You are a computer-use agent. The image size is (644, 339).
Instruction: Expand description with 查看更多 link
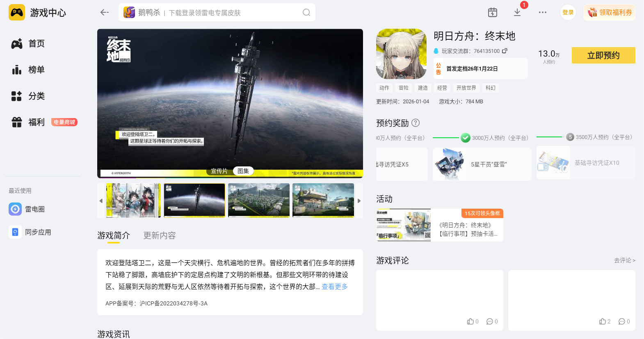pyautogui.click(x=335, y=287)
